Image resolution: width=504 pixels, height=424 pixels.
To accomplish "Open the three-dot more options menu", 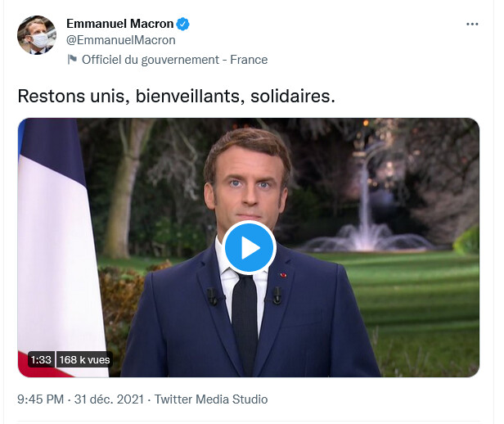I will point(472,24).
